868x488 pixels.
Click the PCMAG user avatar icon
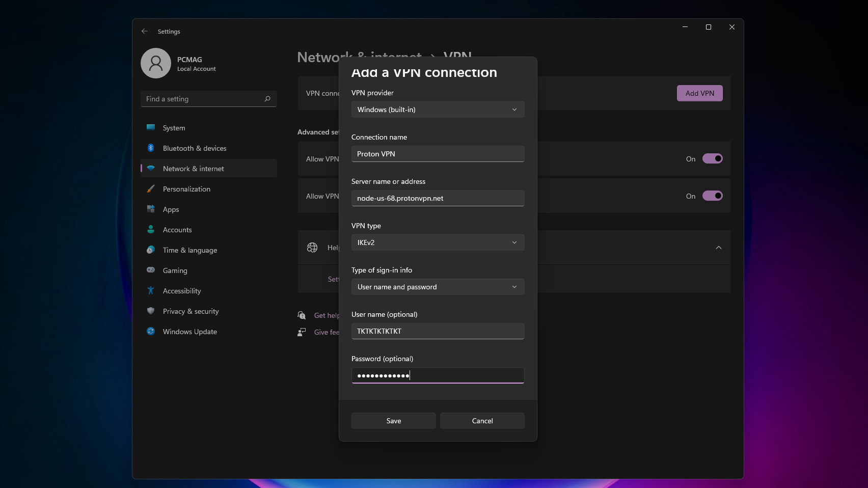(x=156, y=63)
